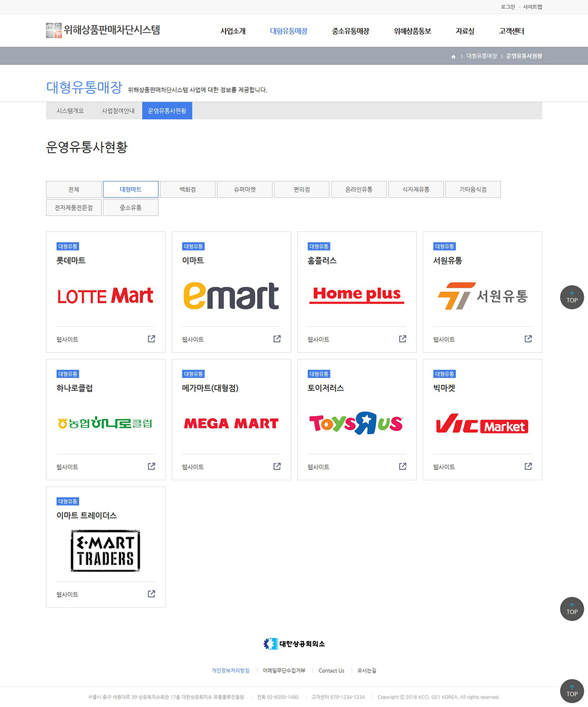The image size is (588, 707).
Task: Click 웹사이트 text on the 이마트 card
Action: coord(193,340)
